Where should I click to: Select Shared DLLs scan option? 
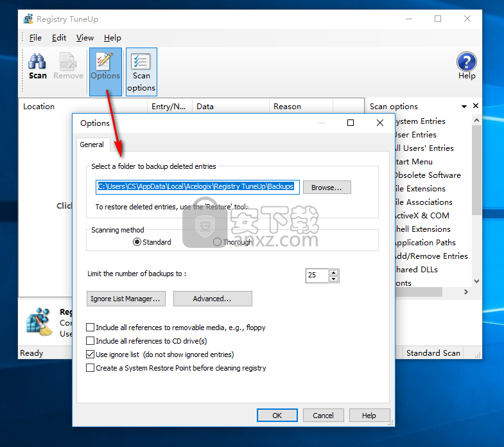tap(417, 270)
